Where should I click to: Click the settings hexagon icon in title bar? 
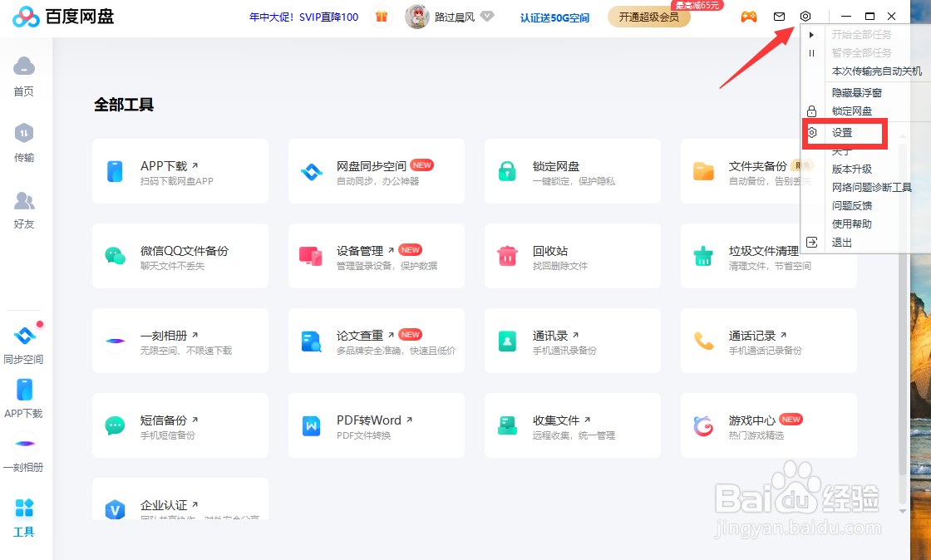tap(805, 16)
